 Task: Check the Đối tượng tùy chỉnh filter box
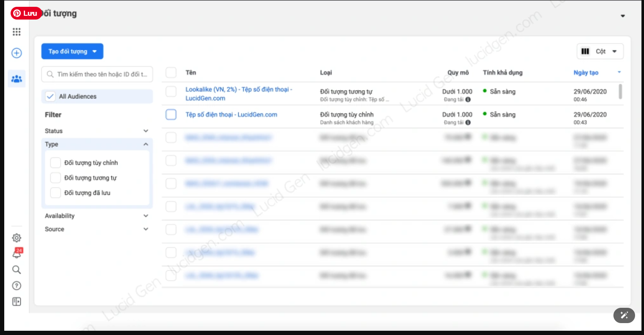[55, 163]
